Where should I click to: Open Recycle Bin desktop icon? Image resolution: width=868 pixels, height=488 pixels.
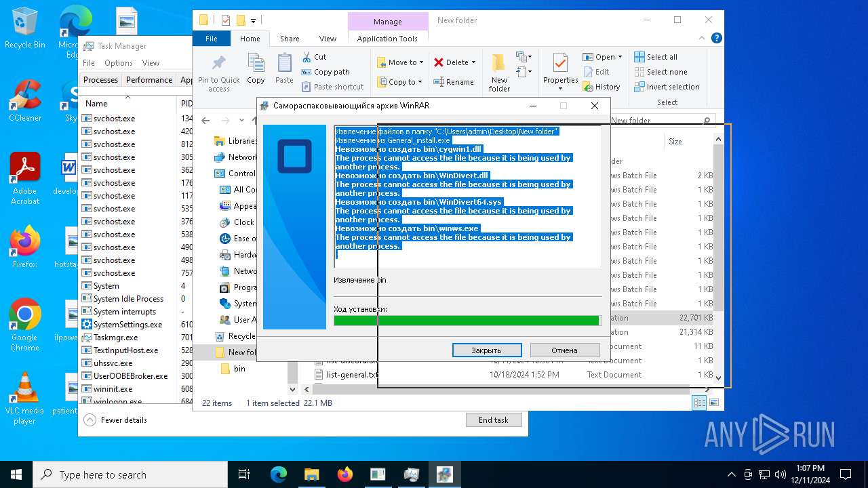point(25,28)
